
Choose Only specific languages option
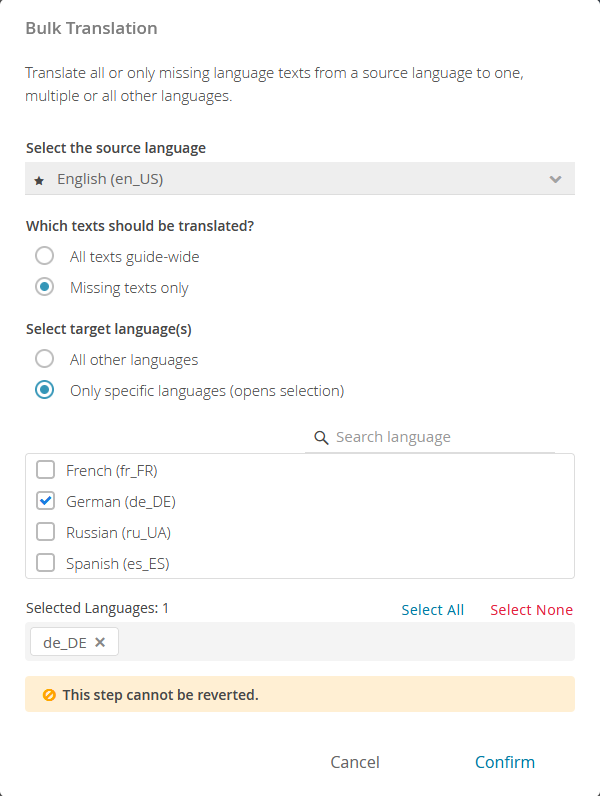45,390
